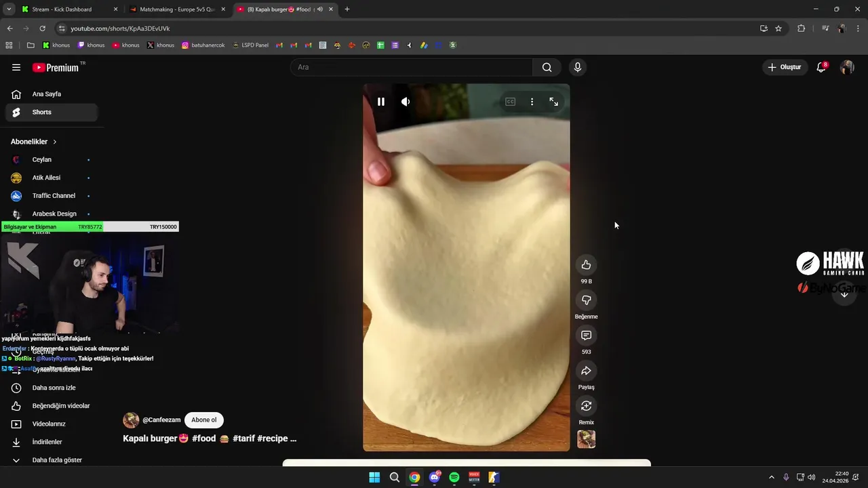Open Chrome three-dot menu
This screenshot has width=868, height=488.
859,28
